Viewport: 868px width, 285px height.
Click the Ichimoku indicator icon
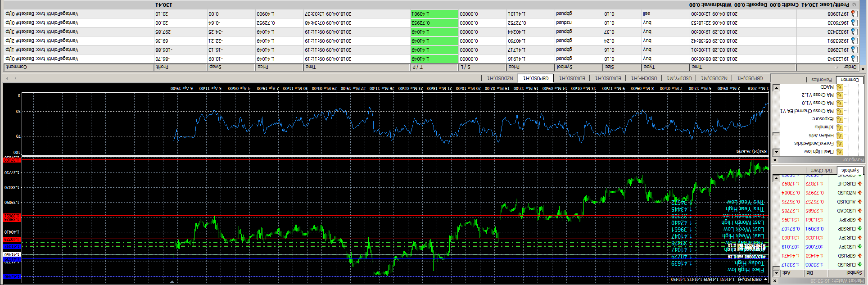point(840,127)
